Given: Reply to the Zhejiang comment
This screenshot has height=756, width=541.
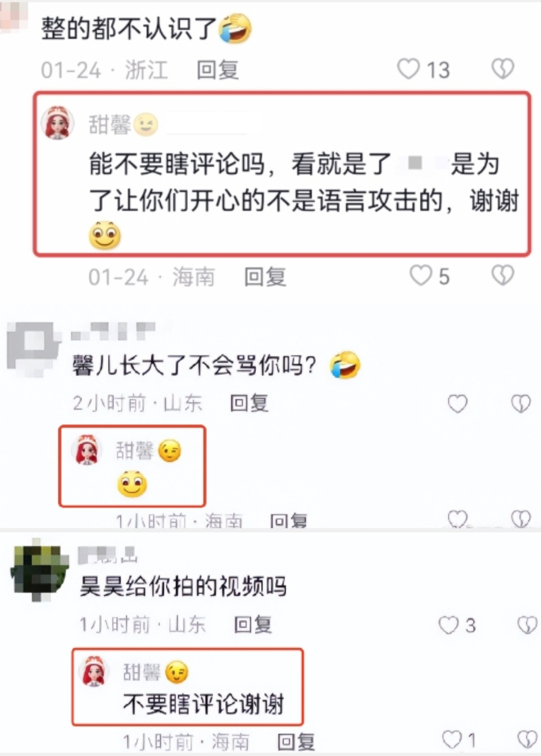Looking at the screenshot, I should coord(218,69).
